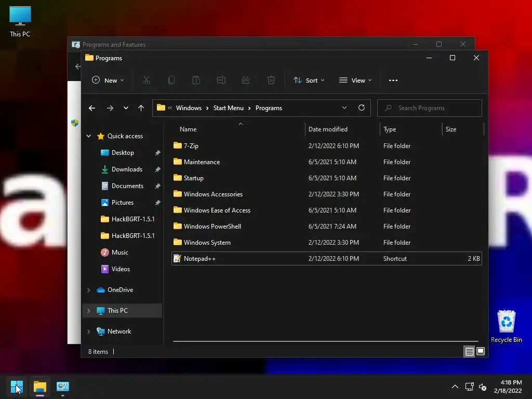Select the Recycle Bin desktop icon
Screen dimensions: 532x399
pyautogui.click(x=506, y=326)
